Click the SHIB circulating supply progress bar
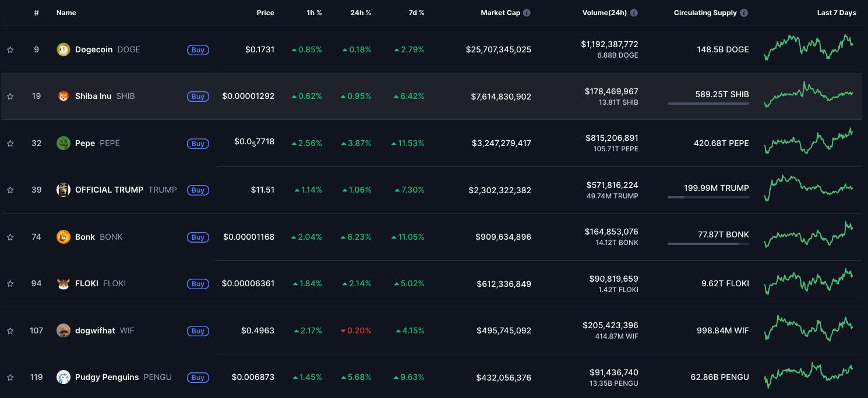Image resolution: width=868 pixels, height=398 pixels. point(708,104)
